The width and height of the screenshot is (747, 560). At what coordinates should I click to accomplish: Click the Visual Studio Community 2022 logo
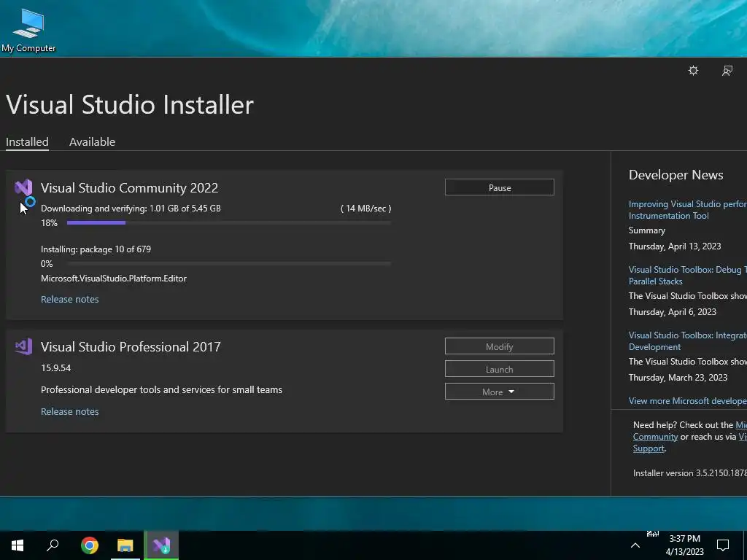(23, 187)
